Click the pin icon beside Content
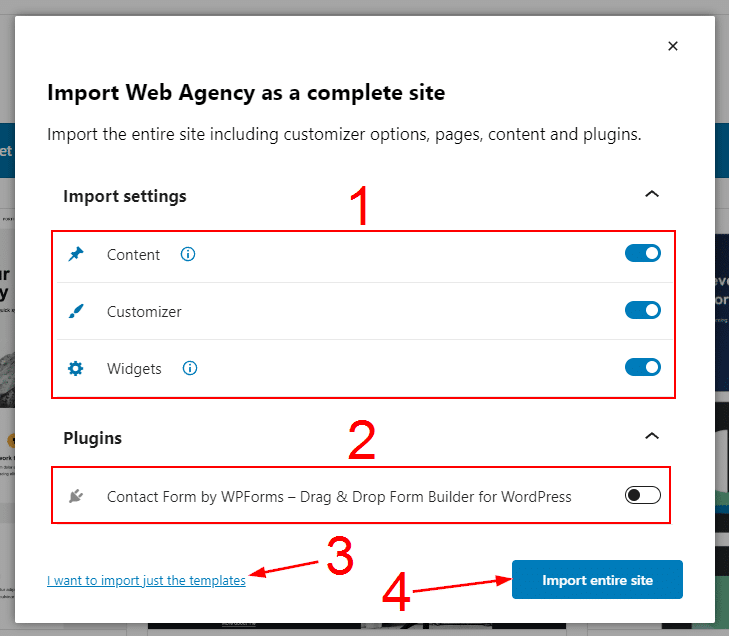Viewport: 729px width, 636px height. tap(76, 254)
